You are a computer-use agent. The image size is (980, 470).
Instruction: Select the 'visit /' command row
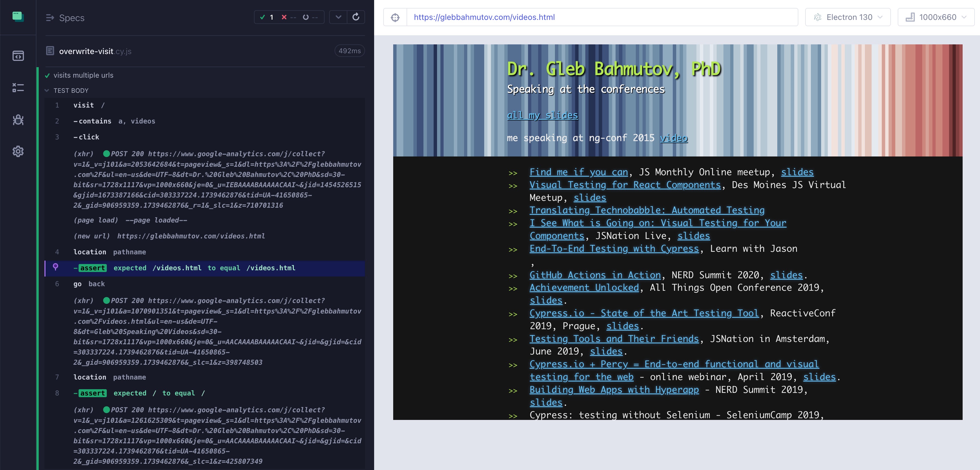coord(205,105)
